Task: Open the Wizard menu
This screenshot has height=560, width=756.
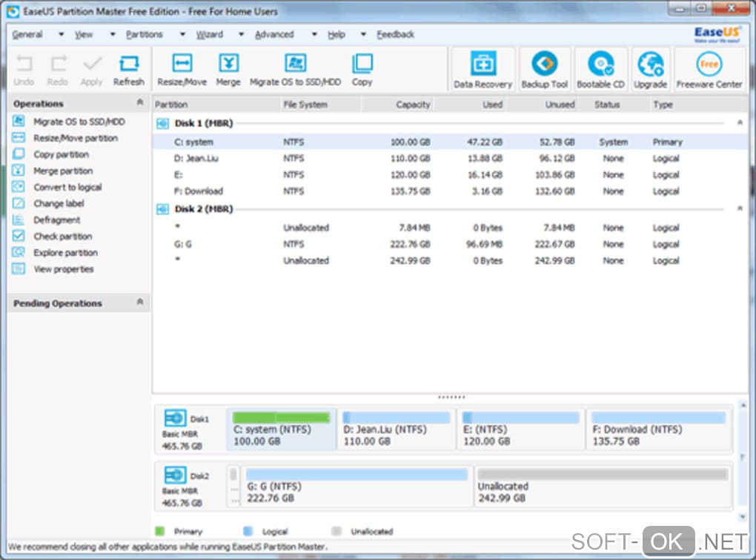Action: click(209, 34)
